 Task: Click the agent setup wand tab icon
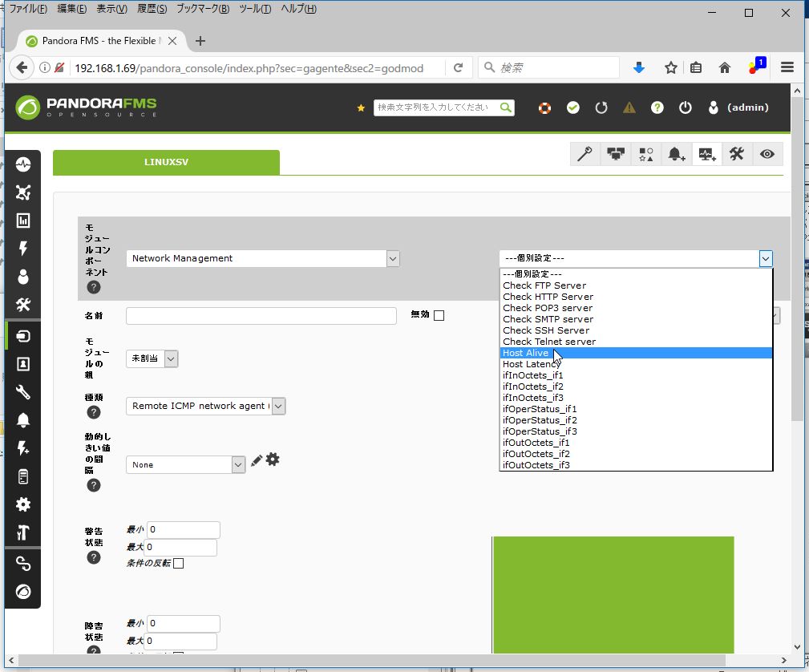pos(585,154)
